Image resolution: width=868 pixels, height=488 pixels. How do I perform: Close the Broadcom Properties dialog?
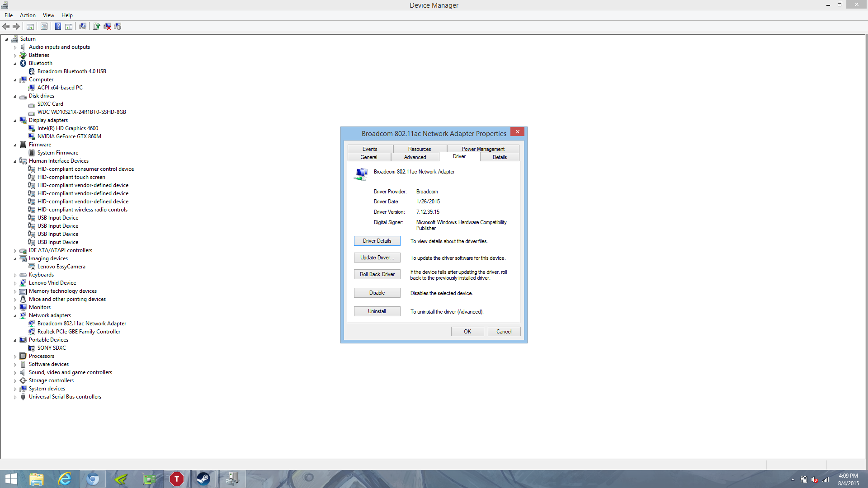pos(518,131)
